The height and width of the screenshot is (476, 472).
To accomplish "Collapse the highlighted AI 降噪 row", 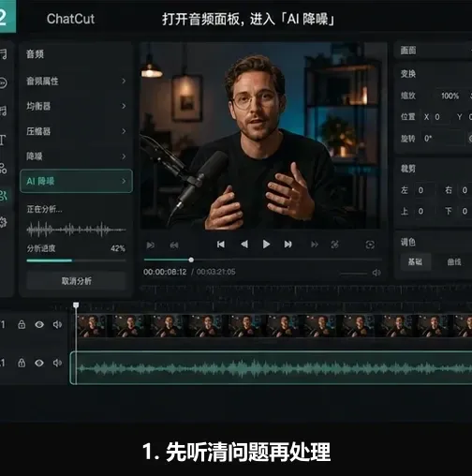I will 76,181.
